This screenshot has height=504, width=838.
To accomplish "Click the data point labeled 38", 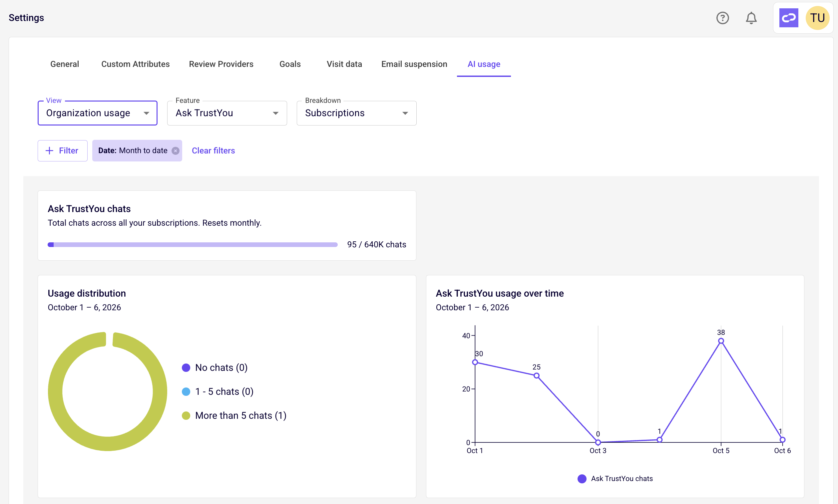I will click(721, 341).
